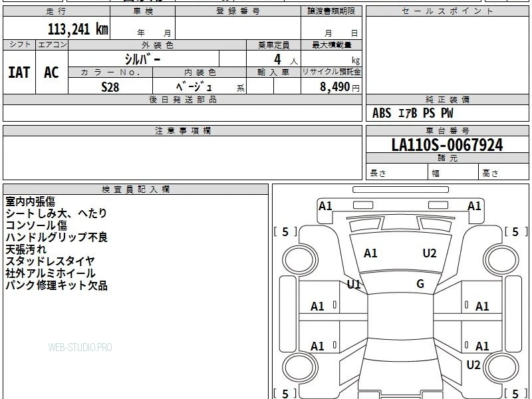Click the 後日発送部品 header

point(182,99)
